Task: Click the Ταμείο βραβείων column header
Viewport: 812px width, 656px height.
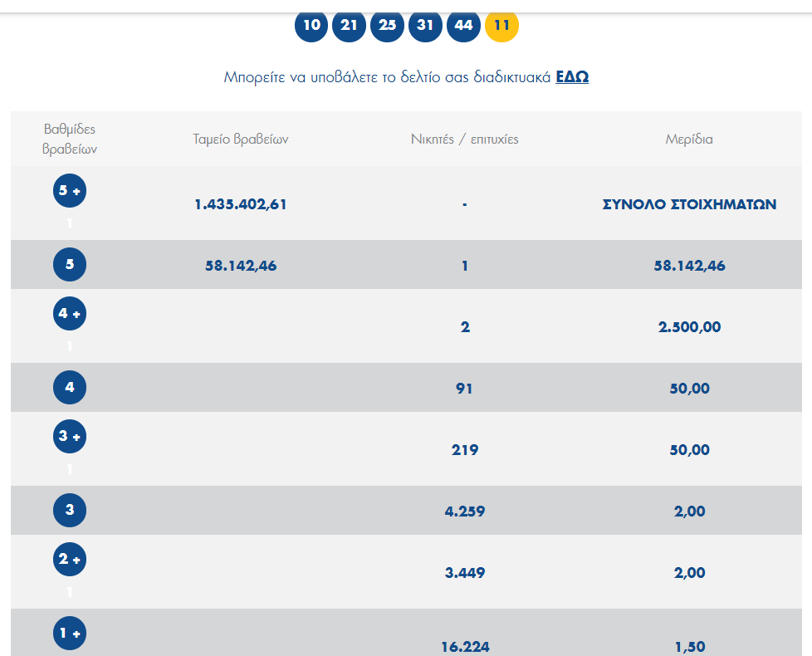Action: click(x=241, y=140)
